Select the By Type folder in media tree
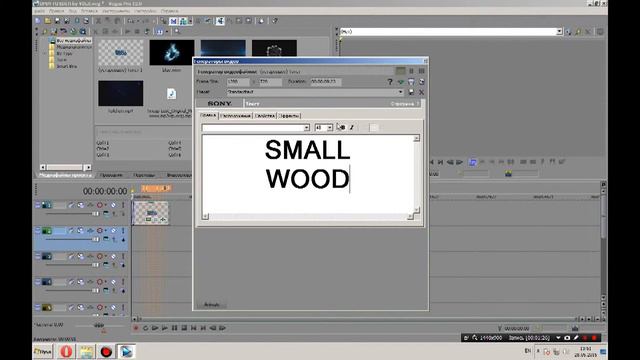The width and height of the screenshot is (640, 360). 64,54
